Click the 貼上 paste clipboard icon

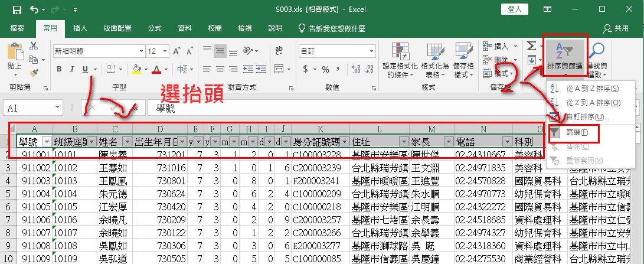[15, 51]
